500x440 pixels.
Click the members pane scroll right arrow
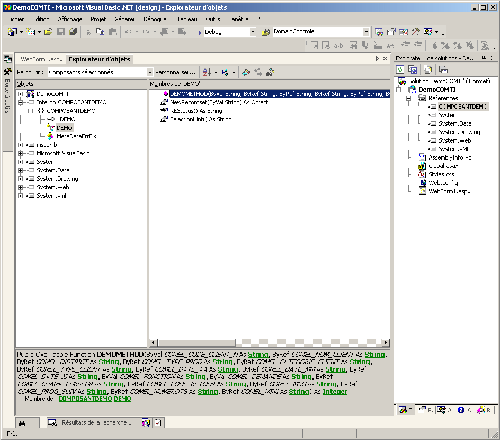[x=386, y=343]
